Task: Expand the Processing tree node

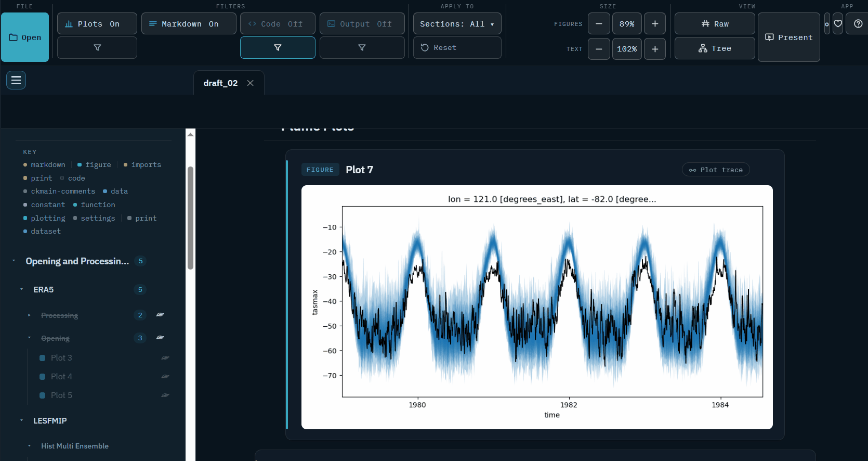Action: coord(30,315)
